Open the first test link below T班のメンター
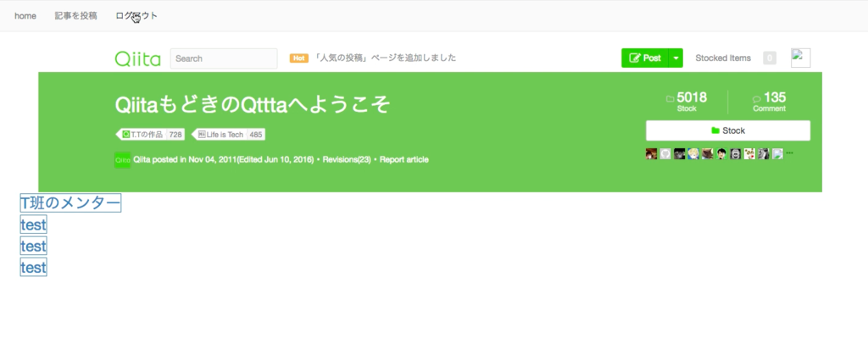Screen dimensions: 868x349 [x=33, y=224]
